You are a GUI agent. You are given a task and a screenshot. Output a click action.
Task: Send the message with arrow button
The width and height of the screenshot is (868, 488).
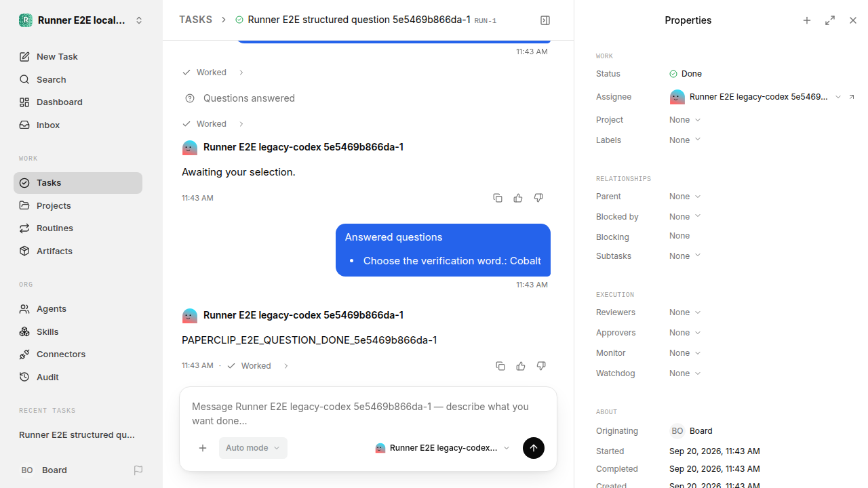coord(534,448)
